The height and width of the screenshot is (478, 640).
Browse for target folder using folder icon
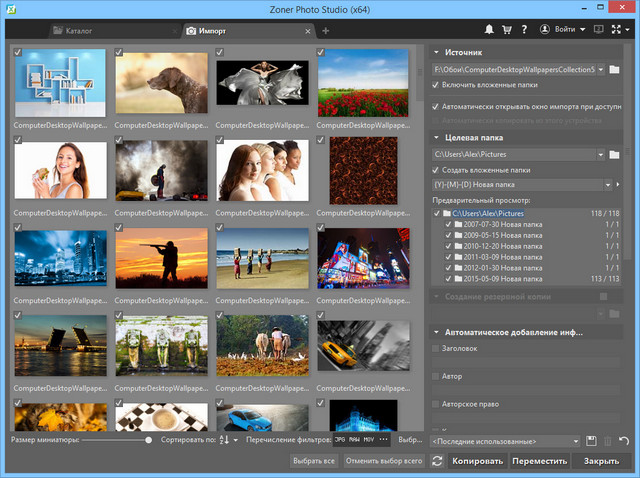click(615, 155)
